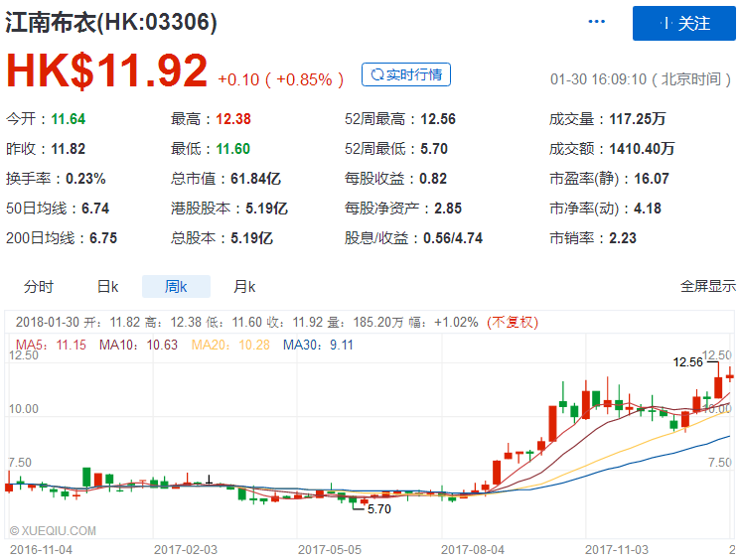This screenshot has width=741, height=560.
Task: Click the MA10: 10.63 indicator label
Action: (138, 345)
